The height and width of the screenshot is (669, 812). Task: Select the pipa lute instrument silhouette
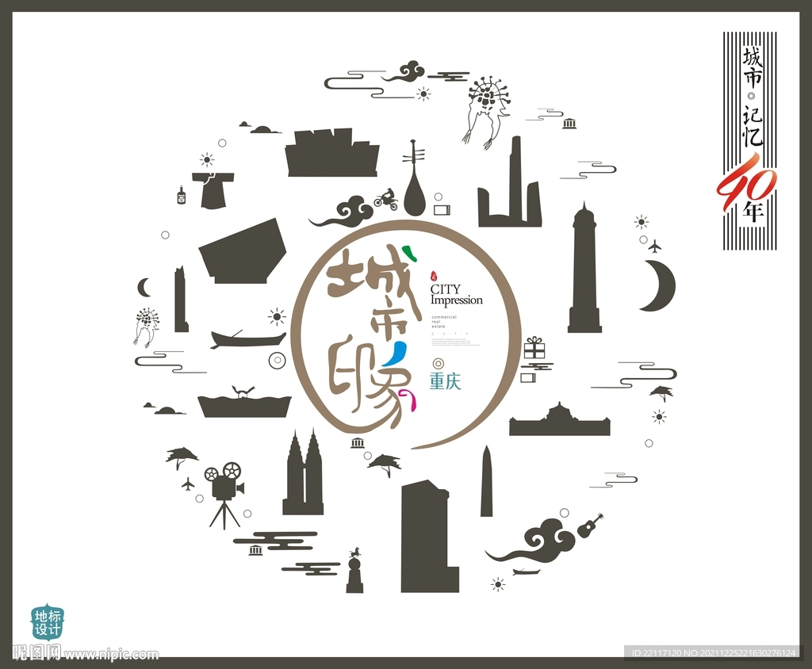coord(414,183)
